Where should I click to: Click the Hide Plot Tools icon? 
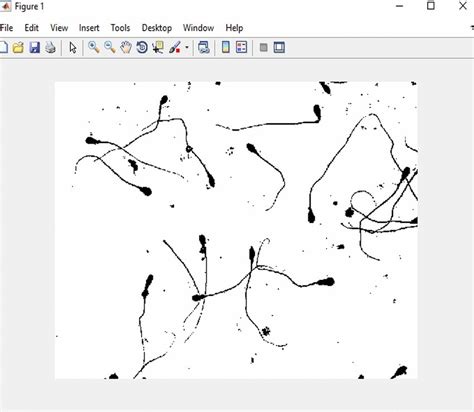[x=263, y=47]
